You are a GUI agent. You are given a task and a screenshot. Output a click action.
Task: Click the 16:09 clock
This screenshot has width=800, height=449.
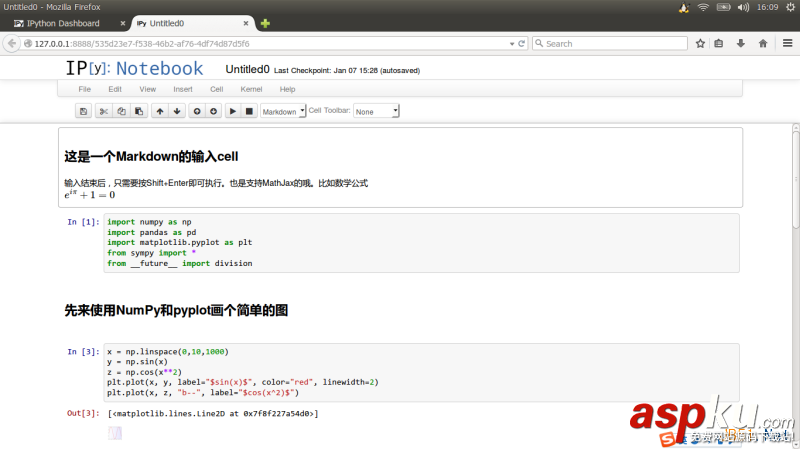coord(767,7)
